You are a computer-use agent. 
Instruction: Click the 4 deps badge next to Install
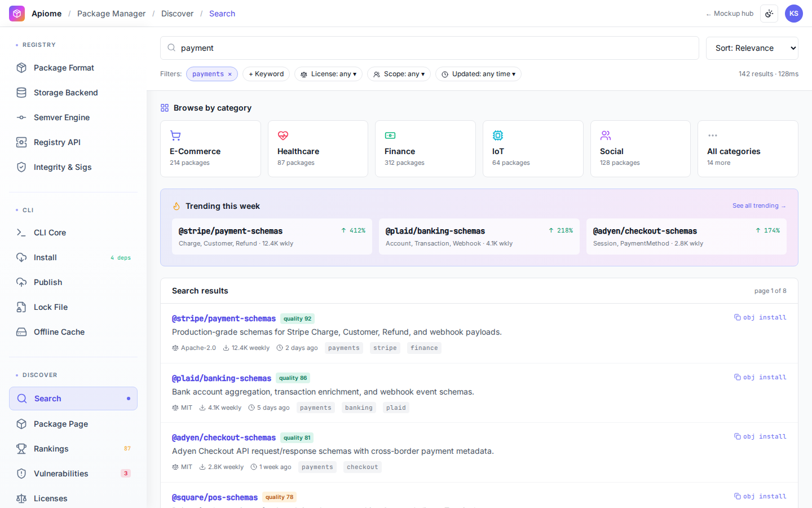(x=121, y=257)
